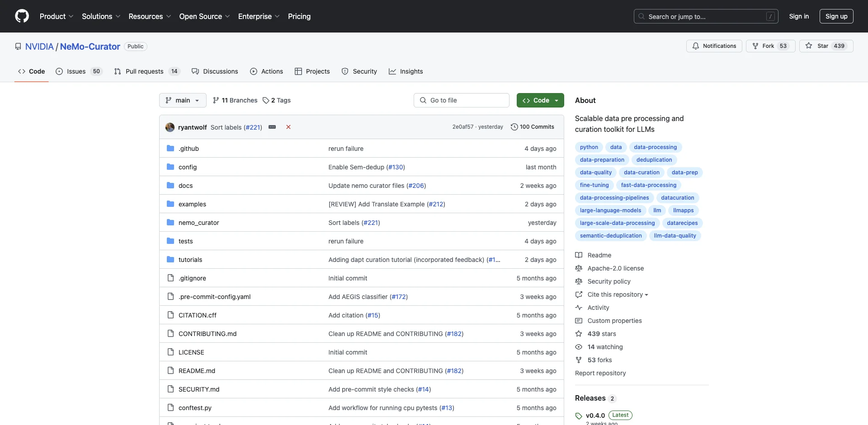Click the README.md file icon
868x425 pixels.
(170, 370)
